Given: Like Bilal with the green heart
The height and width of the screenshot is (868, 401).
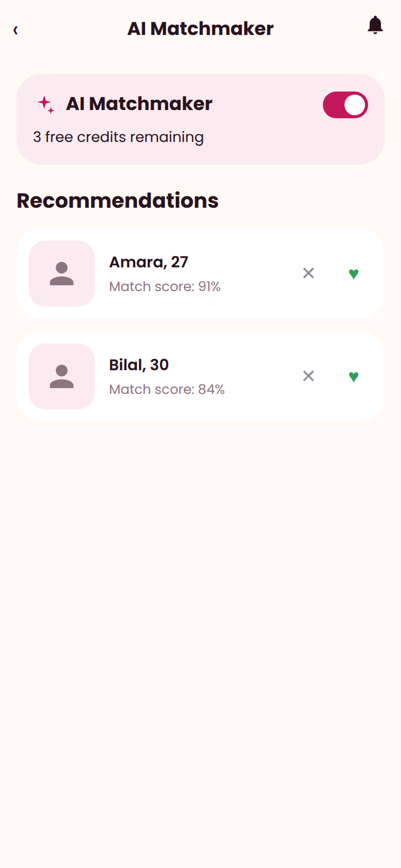Looking at the screenshot, I should pyautogui.click(x=354, y=376).
